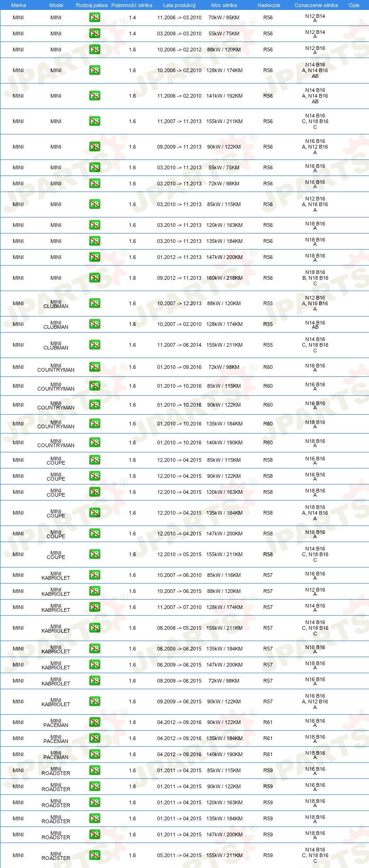
Task: Click fuel icon in Countryman 72kW / 98KM row
Action: pos(94,367)
